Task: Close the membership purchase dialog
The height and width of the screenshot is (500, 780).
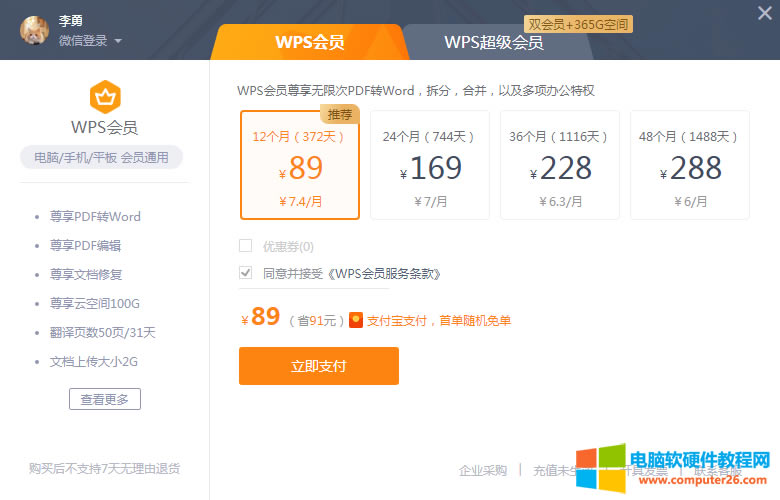Action: pos(764,13)
